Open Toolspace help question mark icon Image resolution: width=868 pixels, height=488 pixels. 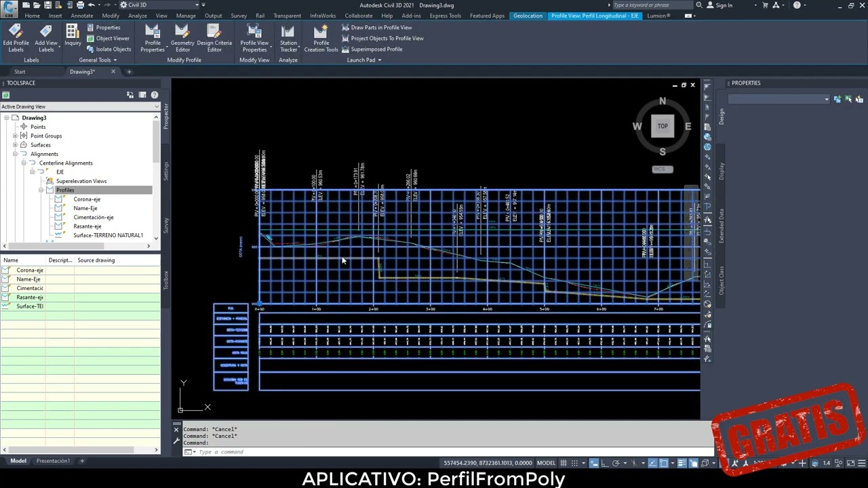[x=154, y=95]
